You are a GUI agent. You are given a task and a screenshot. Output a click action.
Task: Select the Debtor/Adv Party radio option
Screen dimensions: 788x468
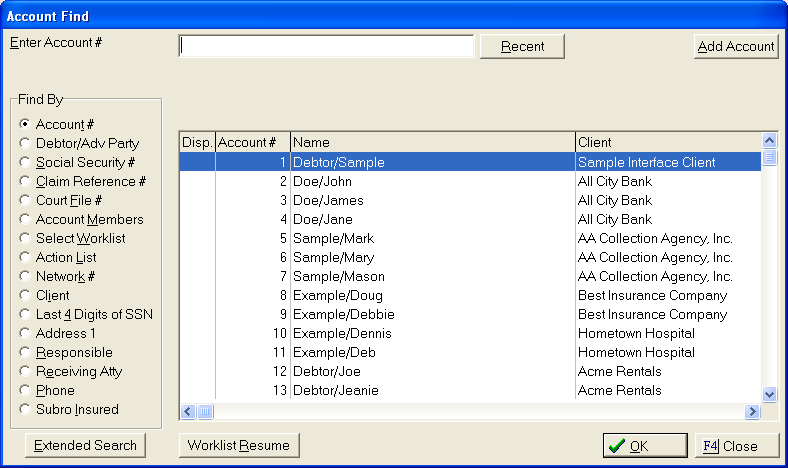[25, 143]
